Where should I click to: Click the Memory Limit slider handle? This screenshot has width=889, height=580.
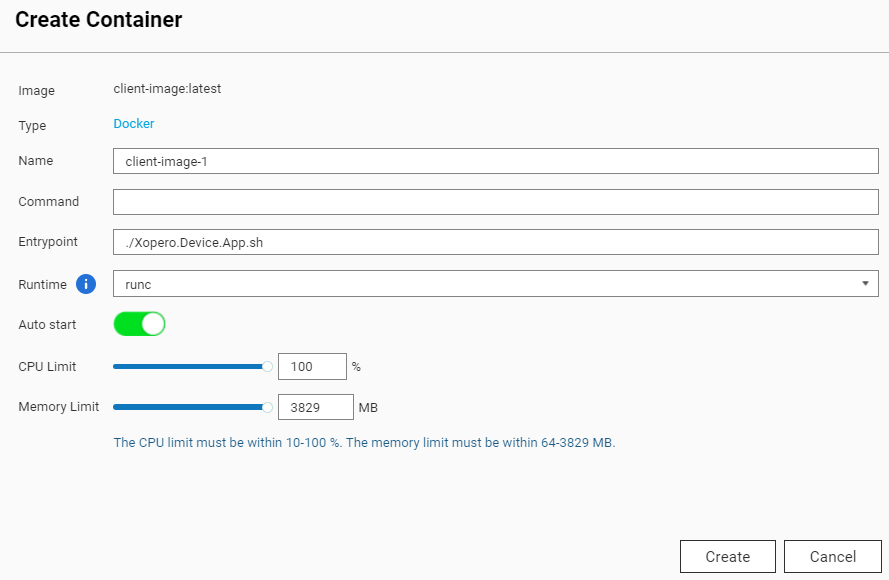tap(266, 407)
